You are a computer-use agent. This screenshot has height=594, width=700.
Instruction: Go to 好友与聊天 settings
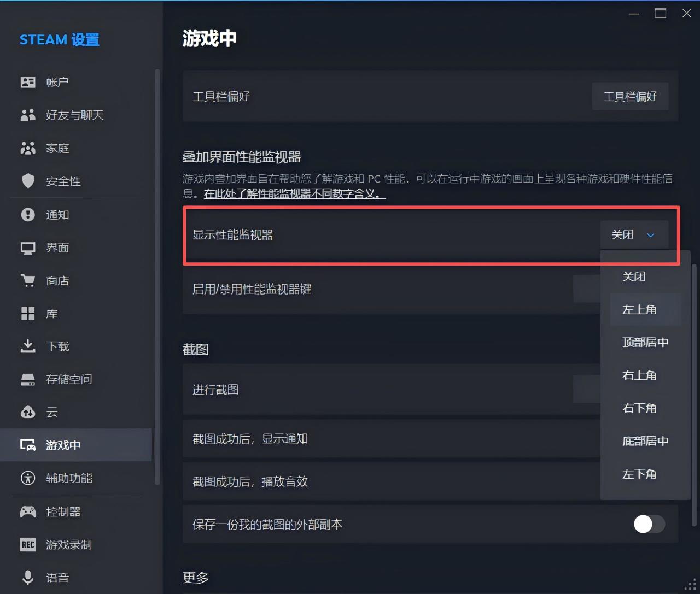coord(77,115)
